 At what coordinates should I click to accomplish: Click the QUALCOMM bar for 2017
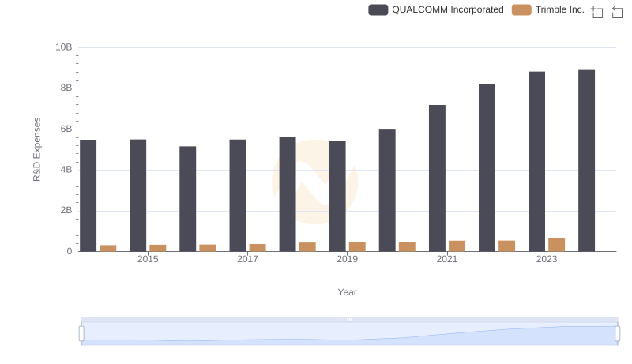coord(238,195)
